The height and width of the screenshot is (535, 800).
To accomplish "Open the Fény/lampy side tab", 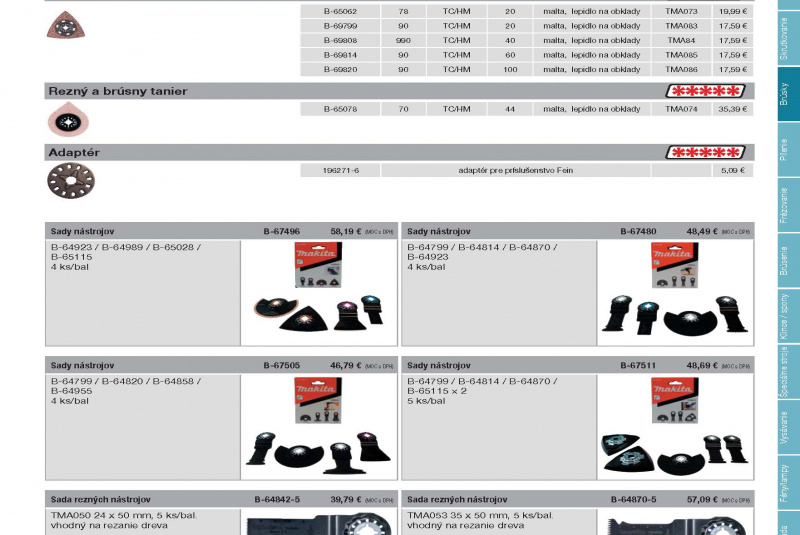I will click(789, 483).
